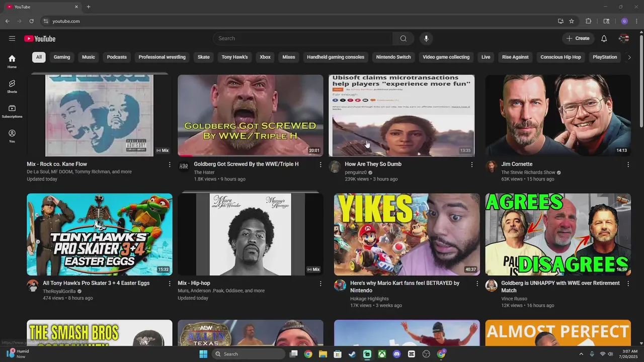Bookmark this page with the star
The image size is (644, 362).
(572, 21)
